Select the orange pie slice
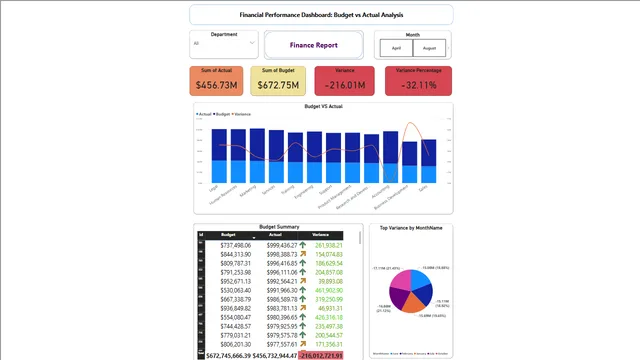640x360 pixels. point(413,304)
